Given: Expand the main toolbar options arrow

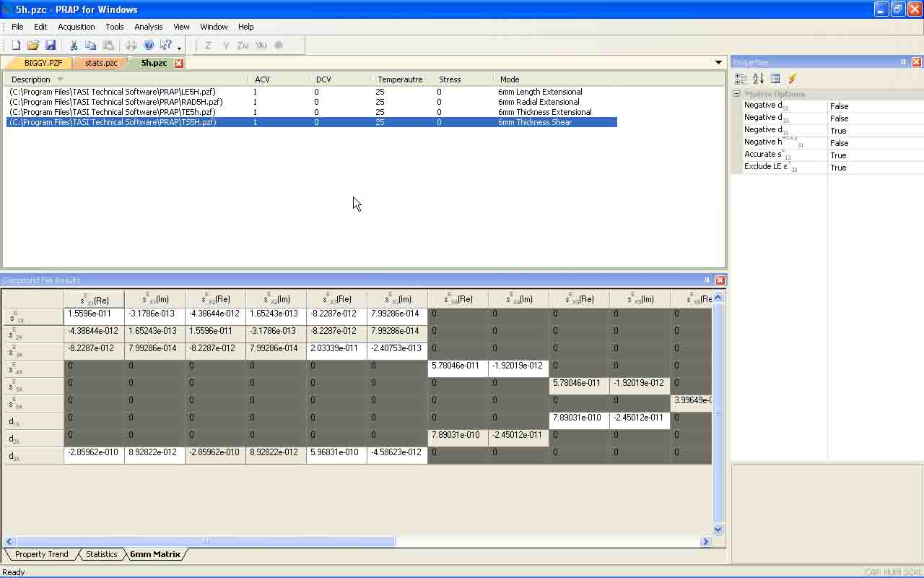Looking at the screenshot, I should tap(179, 48).
